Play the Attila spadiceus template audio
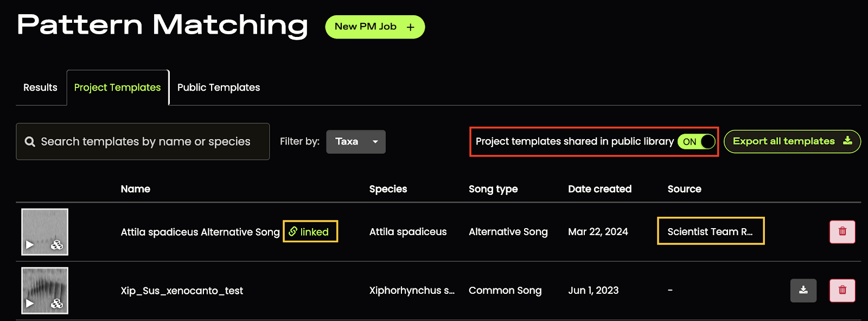The image size is (868, 321). [x=30, y=245]
